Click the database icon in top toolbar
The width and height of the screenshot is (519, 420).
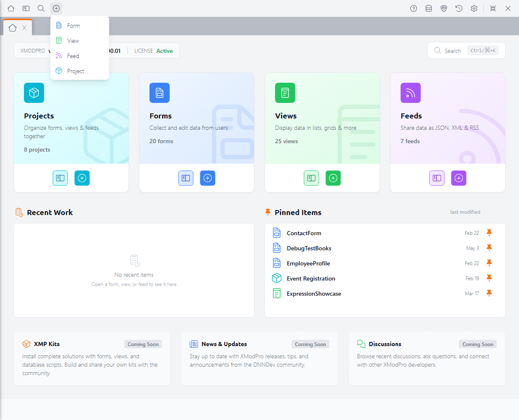click(x=429, y=8)
